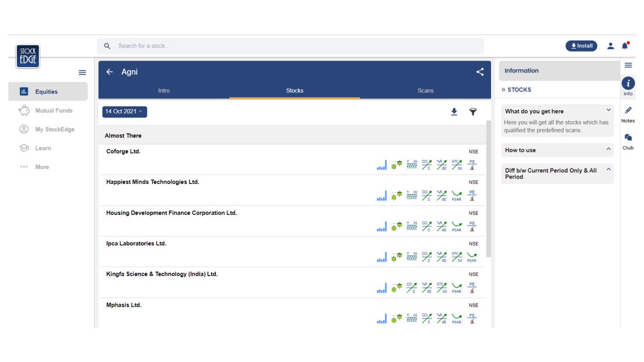The height and width of the screenshot is (362, 644).
Task: Open the Notes pencil icon
Action: point(628,110)
